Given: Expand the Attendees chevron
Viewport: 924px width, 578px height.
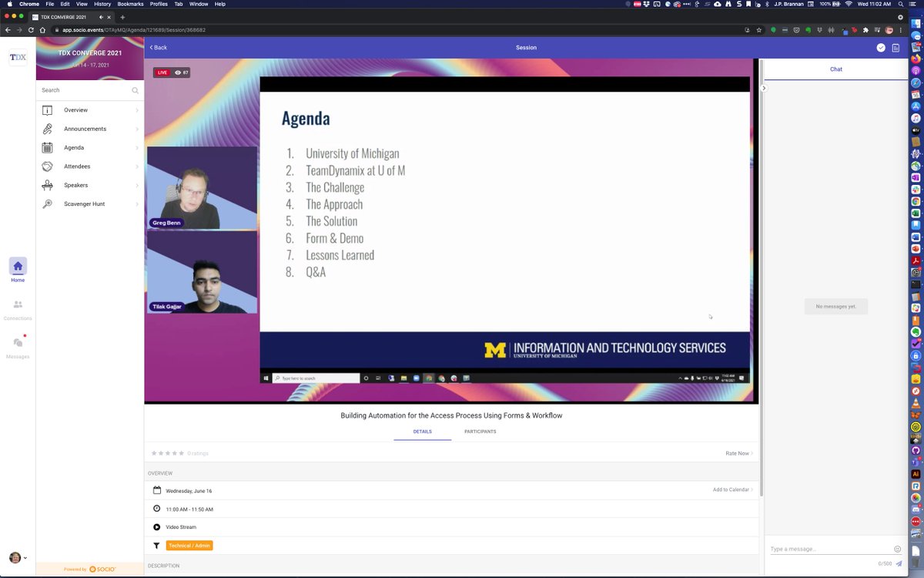Looking at the screenshot, I should tap(137, 166).
